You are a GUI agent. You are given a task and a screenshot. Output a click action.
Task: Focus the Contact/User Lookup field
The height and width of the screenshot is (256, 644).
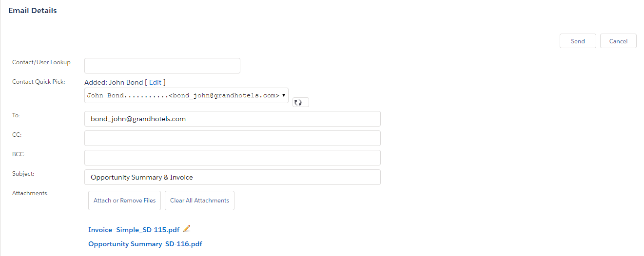162,66
